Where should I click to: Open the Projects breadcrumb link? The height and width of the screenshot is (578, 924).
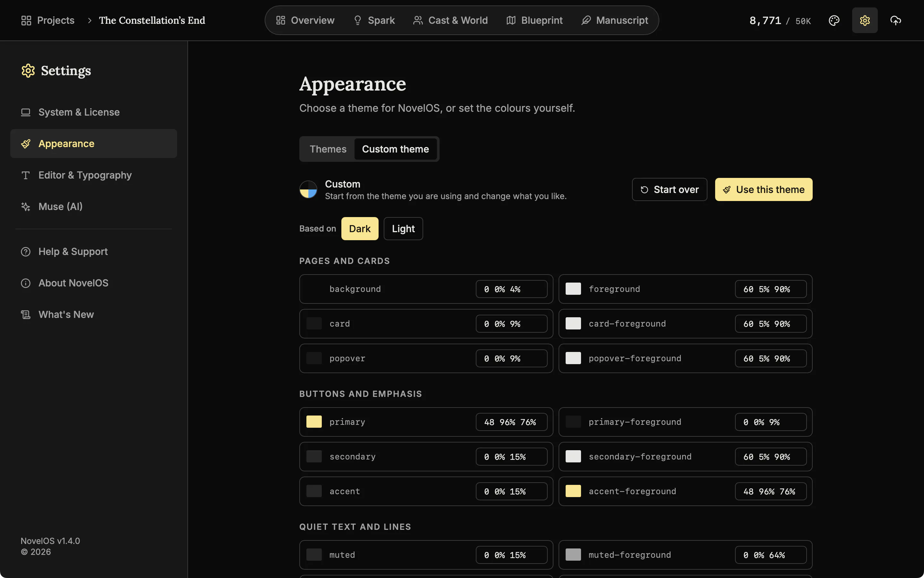[x=48, y=20]
